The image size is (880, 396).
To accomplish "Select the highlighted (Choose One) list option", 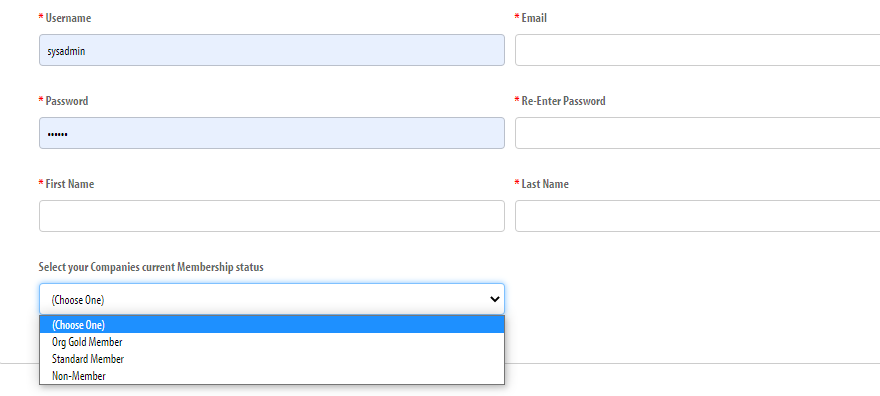I will click(x=272, y=325).
